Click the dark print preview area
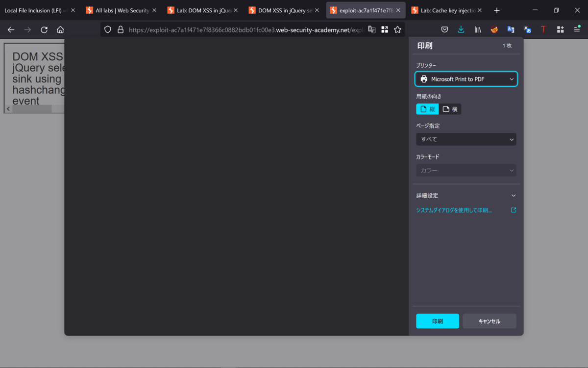The image size is (588, 368). pyautogui.click(x=237, y=186)
